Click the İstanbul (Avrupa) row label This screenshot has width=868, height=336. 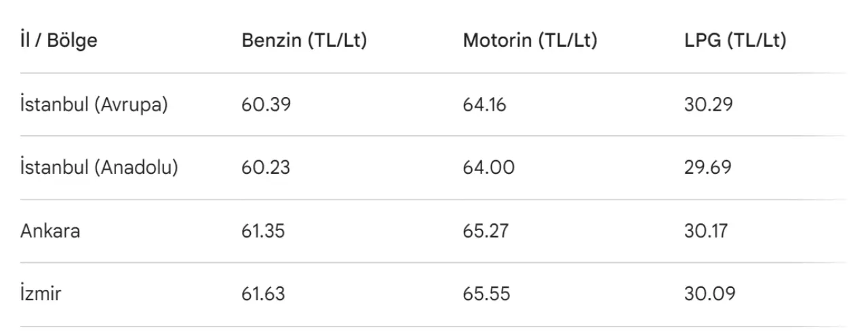pyautogui.click(x=94, y=105)
